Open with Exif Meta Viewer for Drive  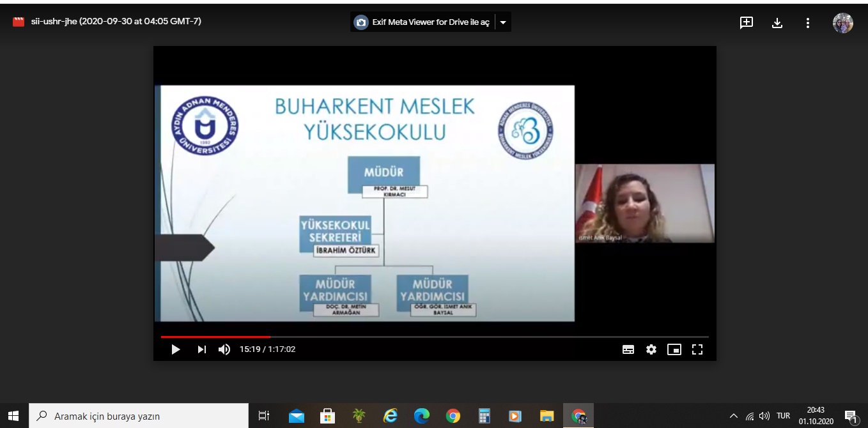423,22
